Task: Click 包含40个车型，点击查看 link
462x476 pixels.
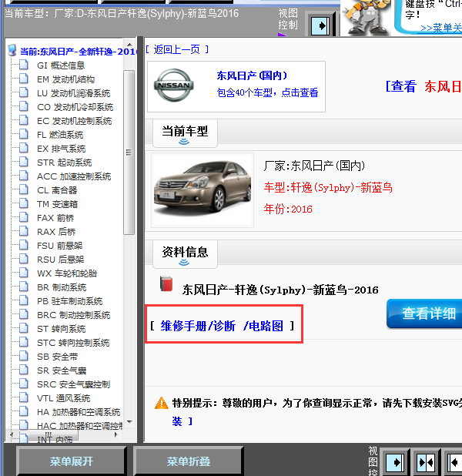Action: (267, 92)
